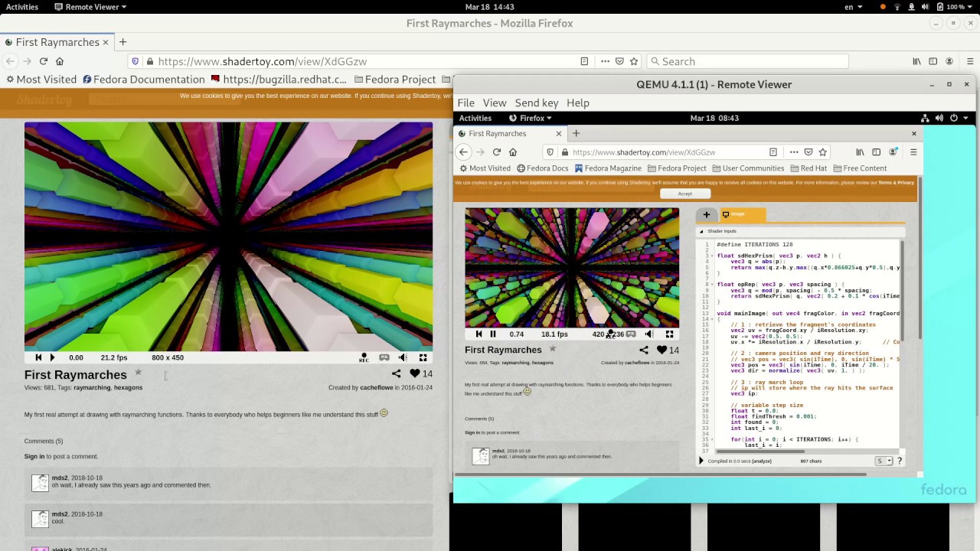The width and height of the screenshot is (980, 551).
Task: Toggle reader view in host Firefox URL bar
Action: pyautogui.click(x=584, y=61)
